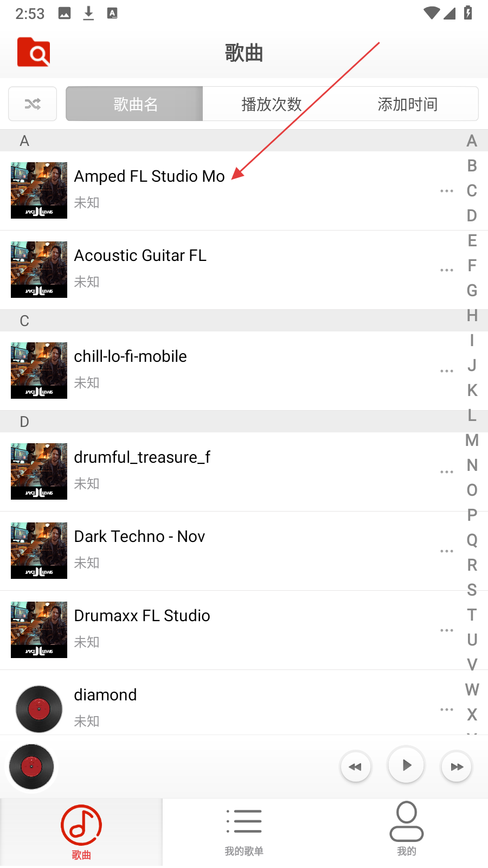Image resolution: width=488 pixels, height=868 pixels.
Task: Tap the Drumaxx FL Studio album thumbnail
Action: pyautogui.click(x=39, y=630)
